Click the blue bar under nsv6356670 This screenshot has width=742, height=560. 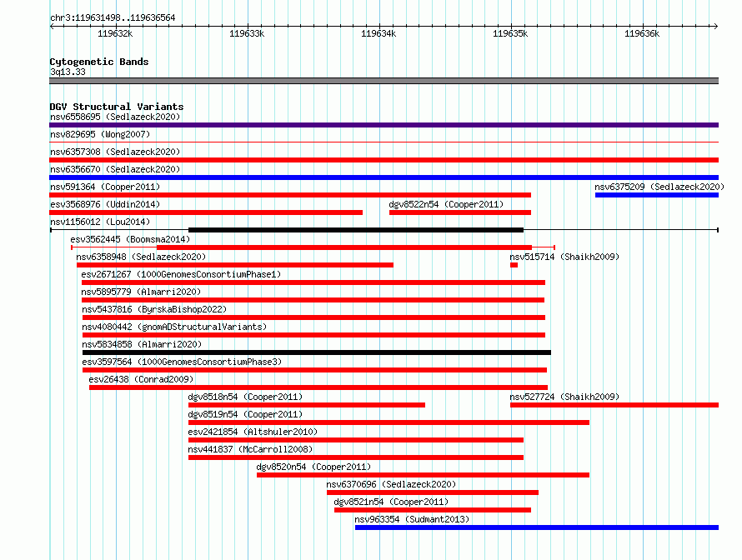pos(384,177)
